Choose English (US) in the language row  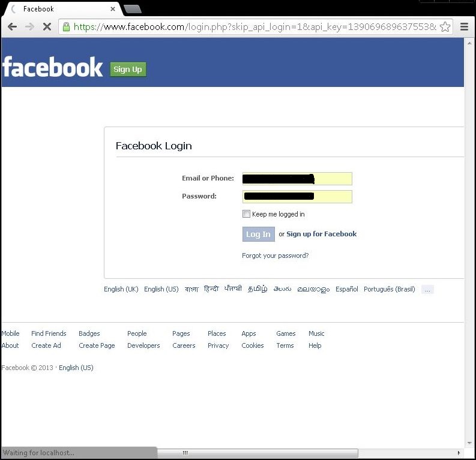click(x=161, y=289)
